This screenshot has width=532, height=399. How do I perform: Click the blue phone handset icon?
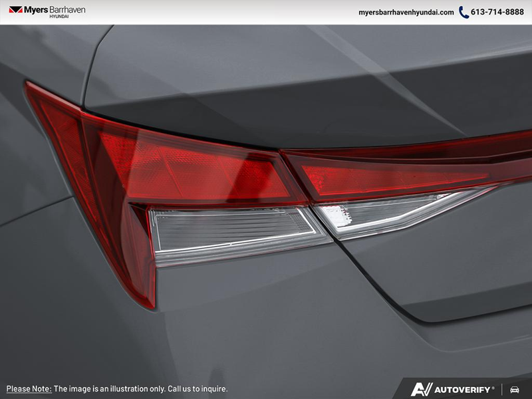464,12
